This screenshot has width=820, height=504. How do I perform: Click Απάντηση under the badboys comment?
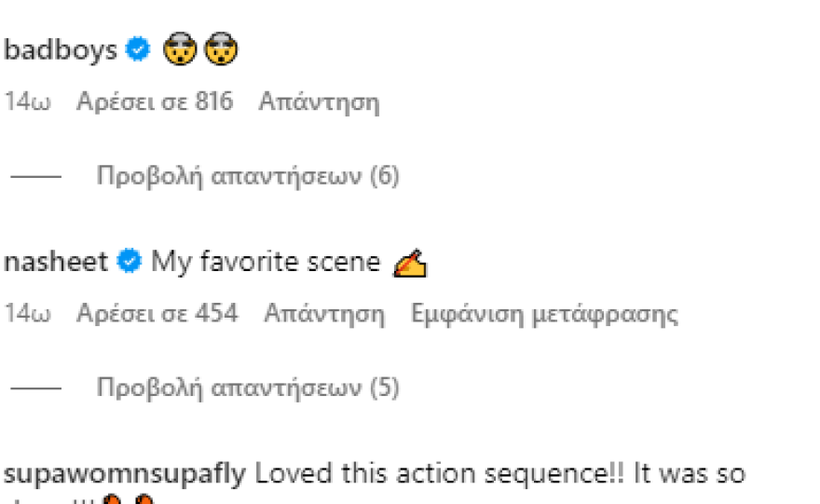[x=319, y=102]
